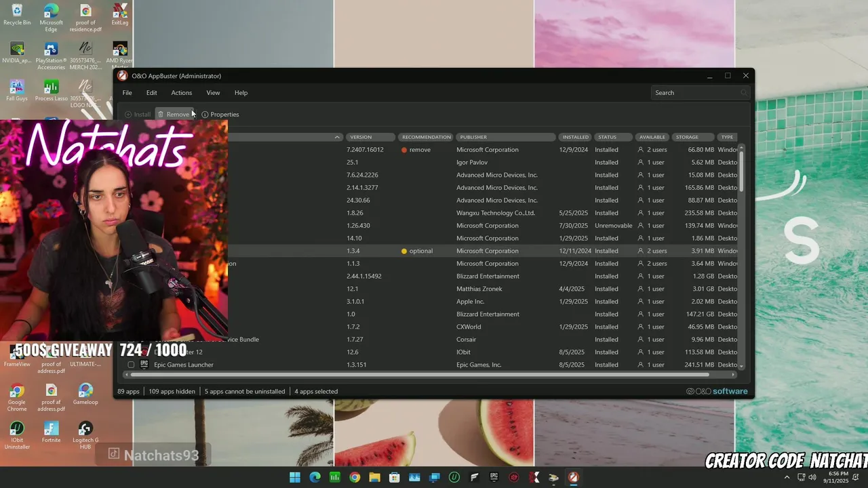The height and width of the screenshot is (488, 868).
Task: Open the View menu
Action: pos(213,93)
